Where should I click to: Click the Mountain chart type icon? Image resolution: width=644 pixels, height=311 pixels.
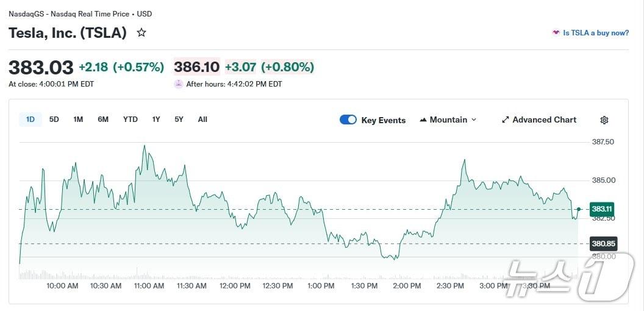423,120
